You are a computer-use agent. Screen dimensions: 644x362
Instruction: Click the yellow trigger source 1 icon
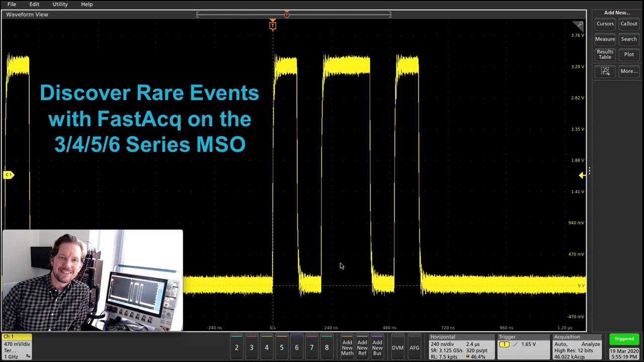point(504,344)
